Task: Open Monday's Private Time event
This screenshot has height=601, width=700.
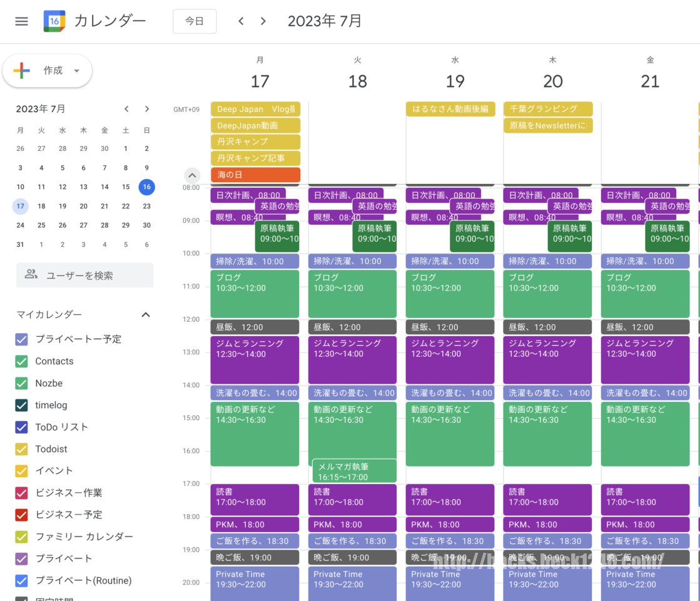Action: click(255, 583)
